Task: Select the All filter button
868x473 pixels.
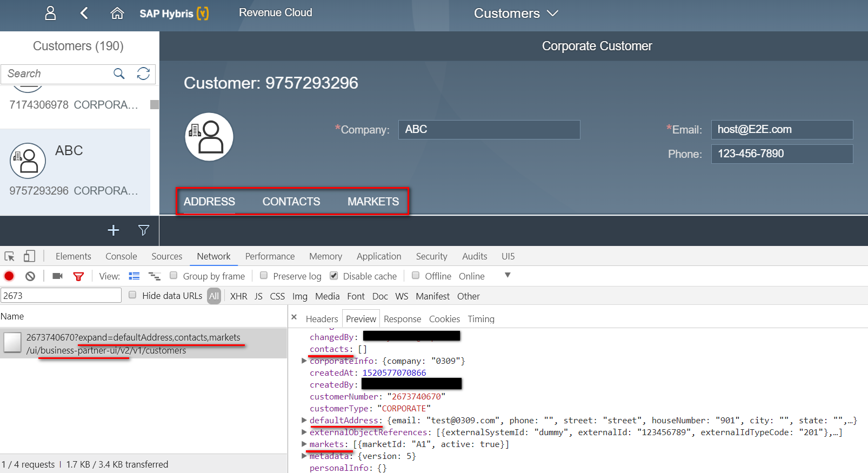Action: pyautogui.click(x=214, y=296)
